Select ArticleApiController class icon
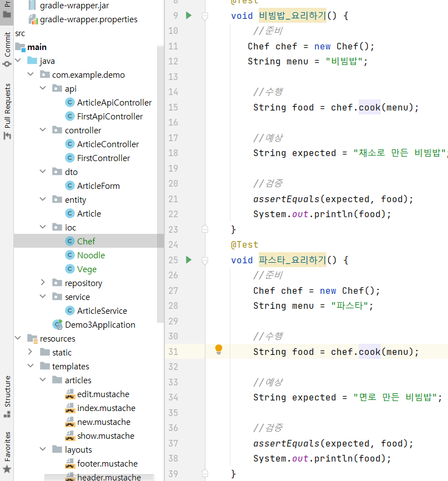 click(x=70, y=102)
